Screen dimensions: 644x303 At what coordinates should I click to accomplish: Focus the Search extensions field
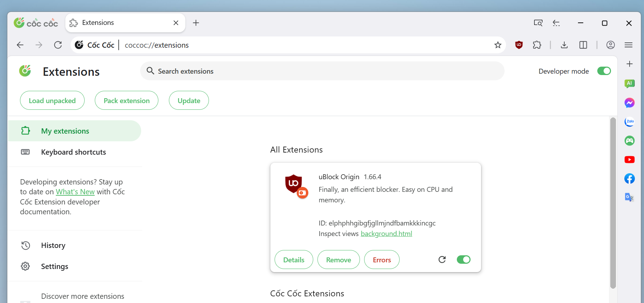click(x=322, y=71)
